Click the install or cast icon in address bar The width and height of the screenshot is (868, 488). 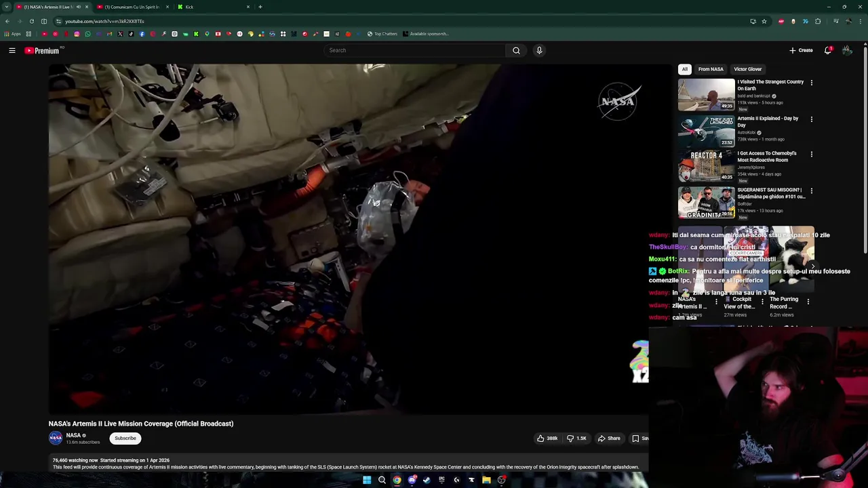[753, 21]
